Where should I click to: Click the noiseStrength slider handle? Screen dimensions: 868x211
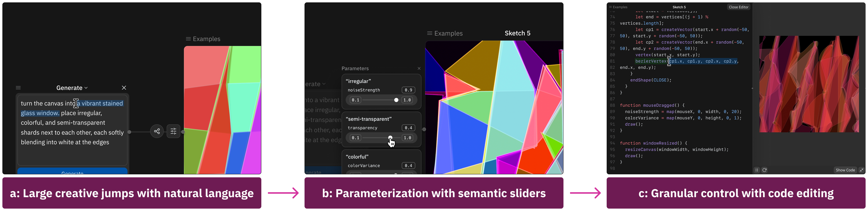[x=396, y=100]
